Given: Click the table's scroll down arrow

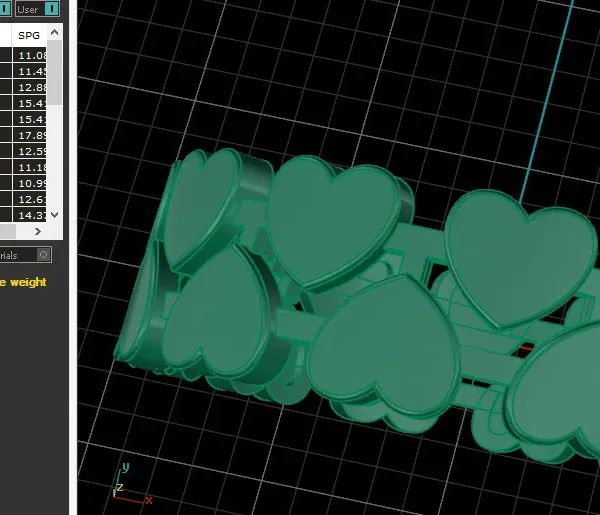Looking at the screenshot, I should point(55,215).
